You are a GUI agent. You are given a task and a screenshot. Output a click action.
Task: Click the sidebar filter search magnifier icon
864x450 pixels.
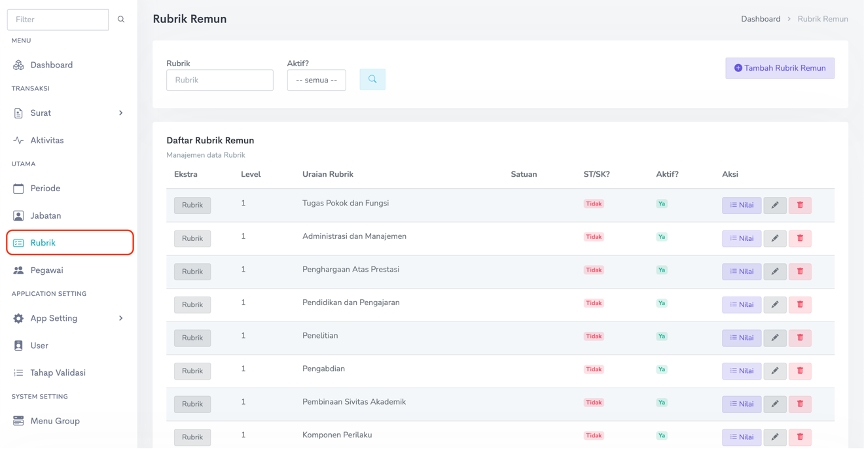[x=122, y=19]
